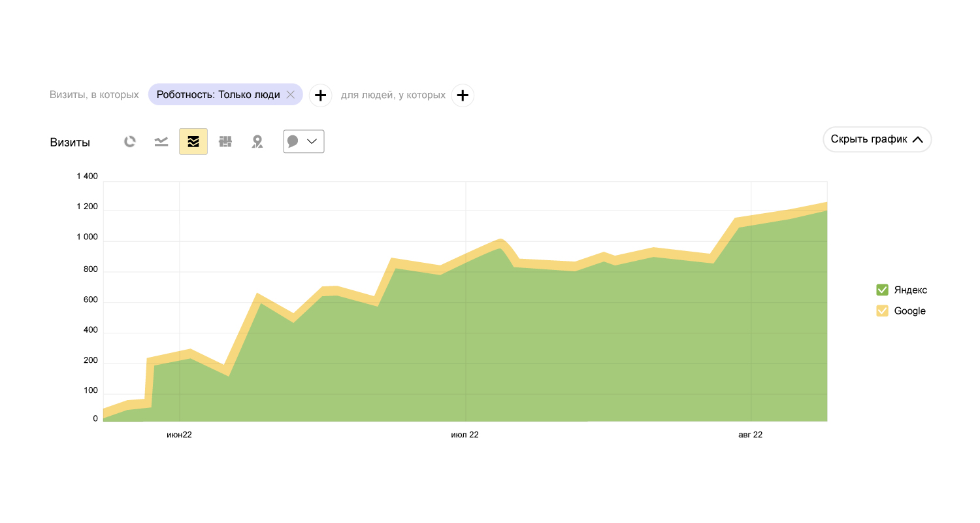Screen dimensions: 980x523
Task: Click the 'для людей, у которых' text
Action: (393, 95)
